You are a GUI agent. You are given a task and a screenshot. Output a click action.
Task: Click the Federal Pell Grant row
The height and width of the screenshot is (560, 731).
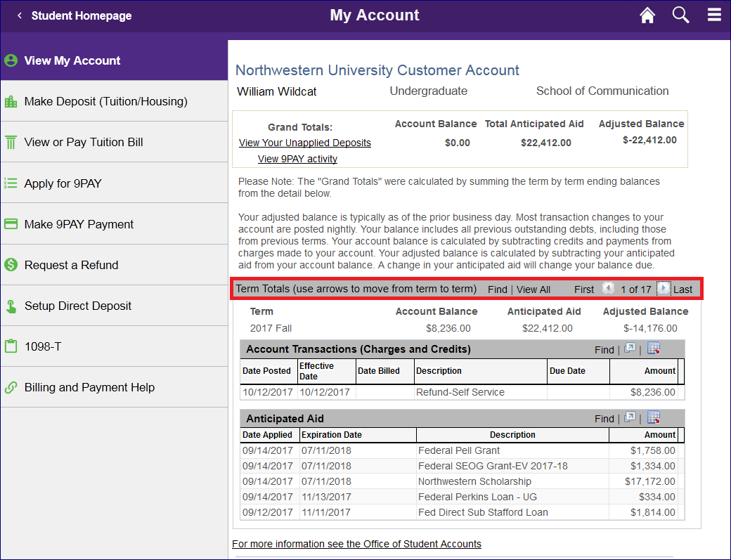click(462, 450)
